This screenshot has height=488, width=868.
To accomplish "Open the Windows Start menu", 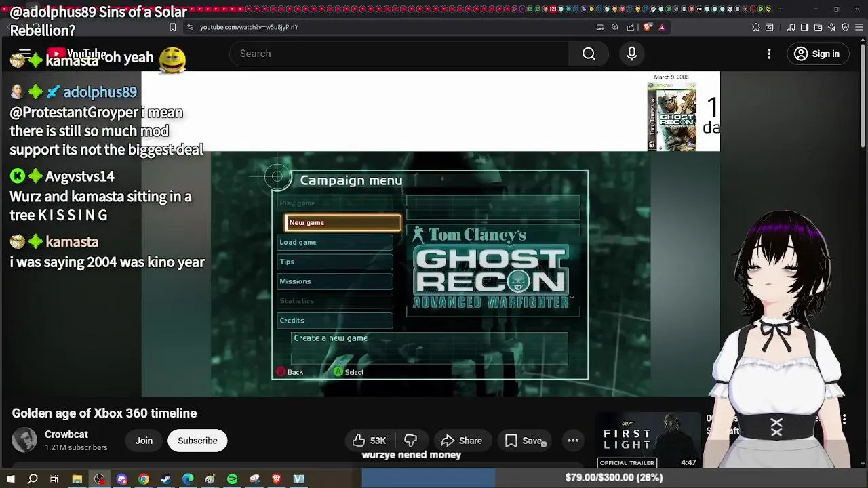I will point(10,479).
